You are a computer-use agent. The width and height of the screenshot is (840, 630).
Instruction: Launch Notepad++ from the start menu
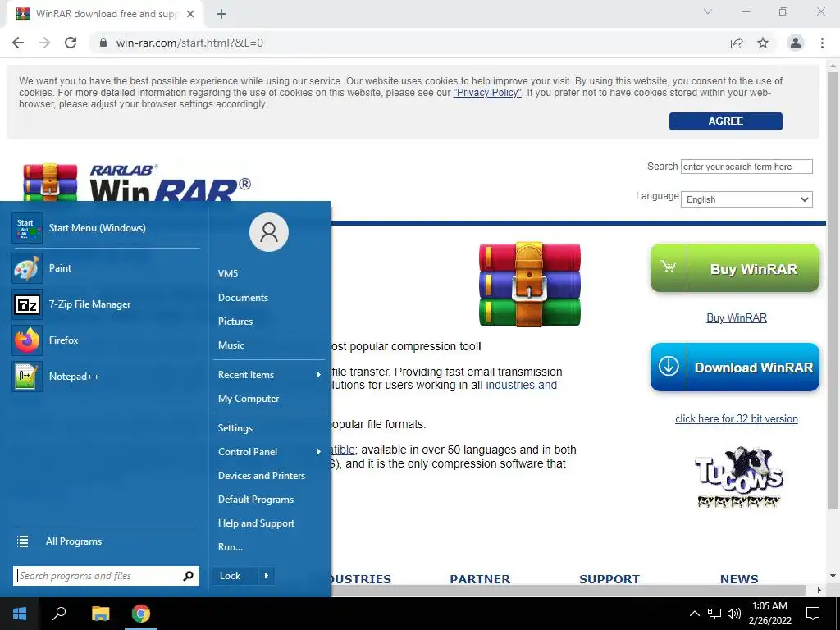[x=106, y=376]
